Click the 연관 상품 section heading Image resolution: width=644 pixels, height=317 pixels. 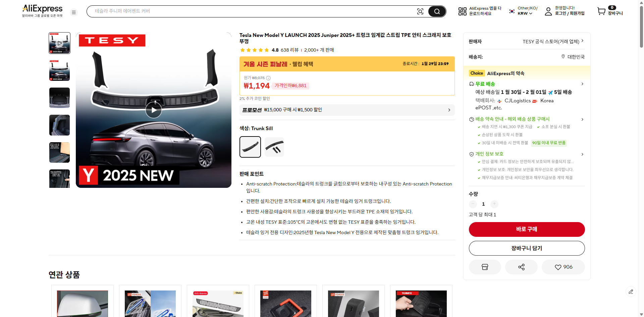pyautogui.click(x=64, y=275)
